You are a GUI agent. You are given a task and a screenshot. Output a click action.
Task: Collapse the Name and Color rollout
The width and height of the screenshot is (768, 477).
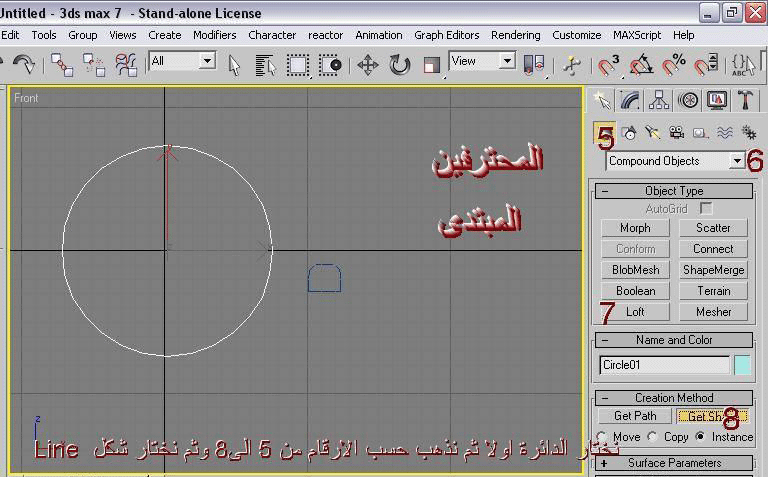point(674,340)
